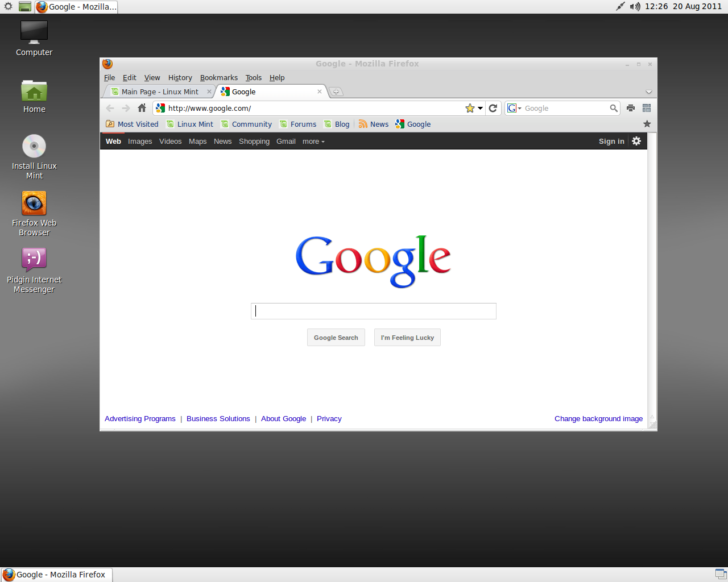Click the magnifier icon in the search bar
Image resolution: width=728 pixels, height=582 pixels.
click(x=613, y=108)
